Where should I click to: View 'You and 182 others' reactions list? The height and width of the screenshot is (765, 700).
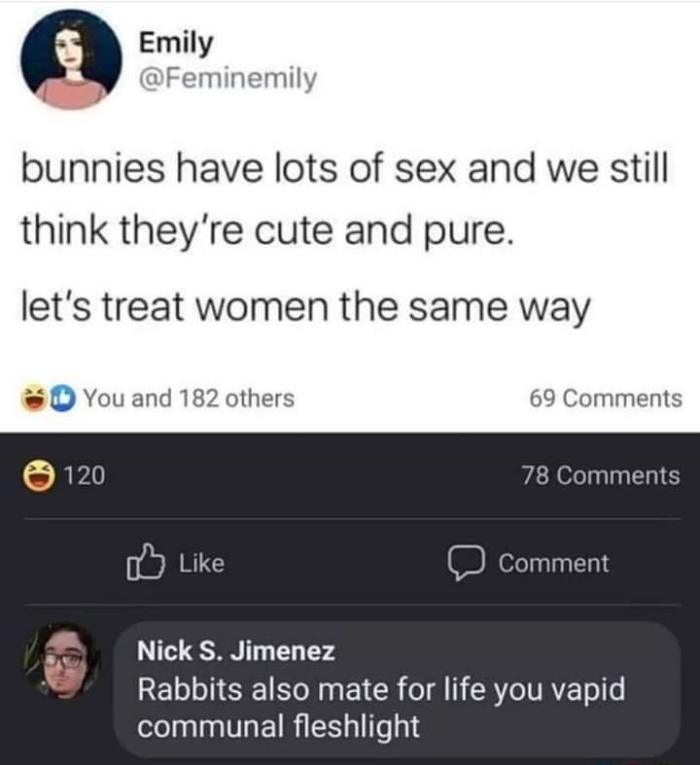[x=190, y=399]
